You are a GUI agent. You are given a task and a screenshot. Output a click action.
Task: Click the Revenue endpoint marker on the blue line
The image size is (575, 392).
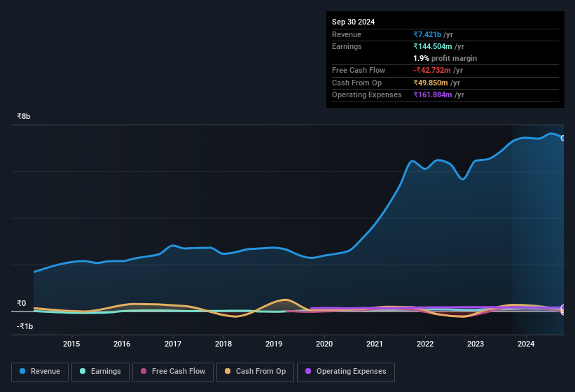click(x=563, y=138)
